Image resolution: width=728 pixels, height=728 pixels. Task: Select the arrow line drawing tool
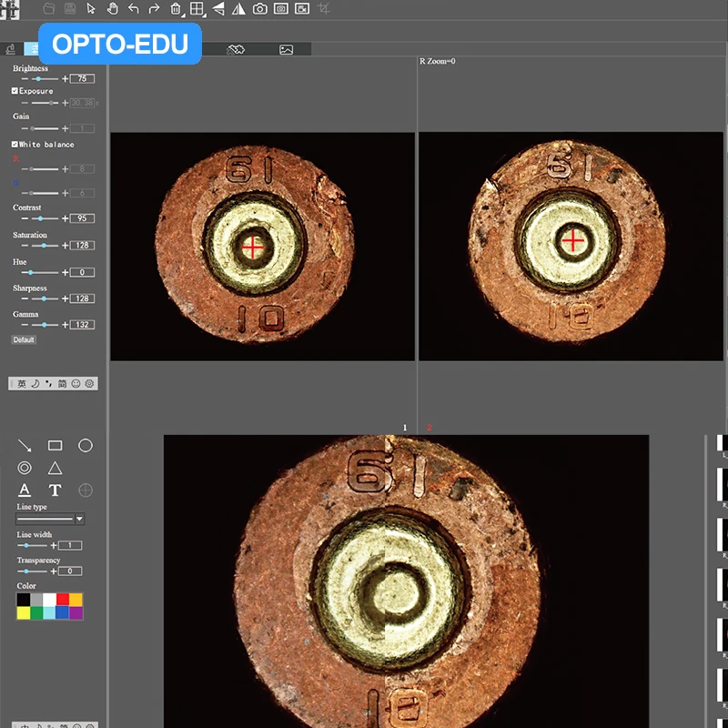pyautogui.click(x=25, y=446)
